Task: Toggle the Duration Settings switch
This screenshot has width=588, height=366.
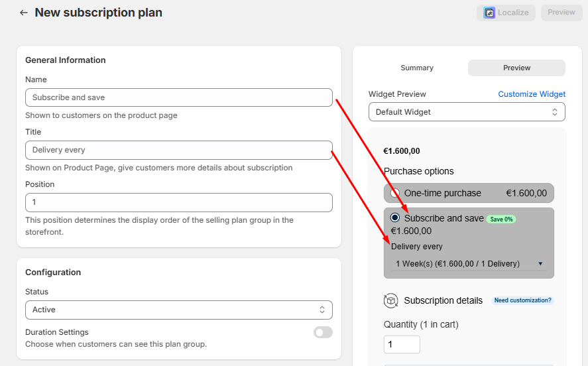Action: point(323,332)
